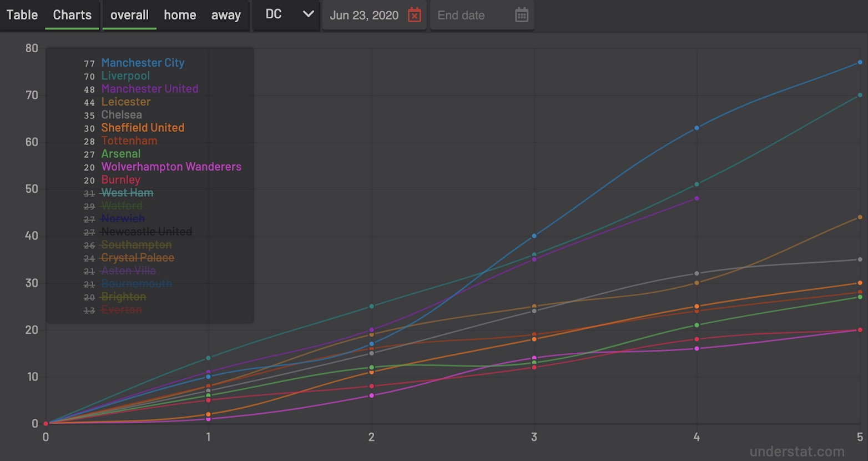Show Norwich on the chart
This screenshot has height=461, width=868.
pyautogui.click(x=123, y=219)
